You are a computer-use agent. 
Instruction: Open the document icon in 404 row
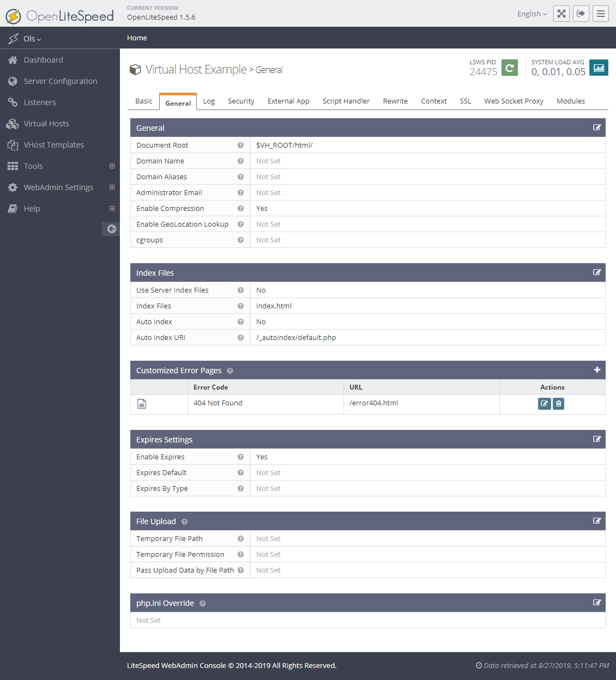142,404
